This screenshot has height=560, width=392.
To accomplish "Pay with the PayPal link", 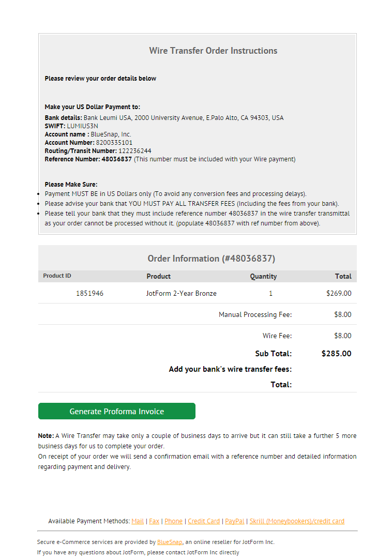I will click(x=235, y=521).
